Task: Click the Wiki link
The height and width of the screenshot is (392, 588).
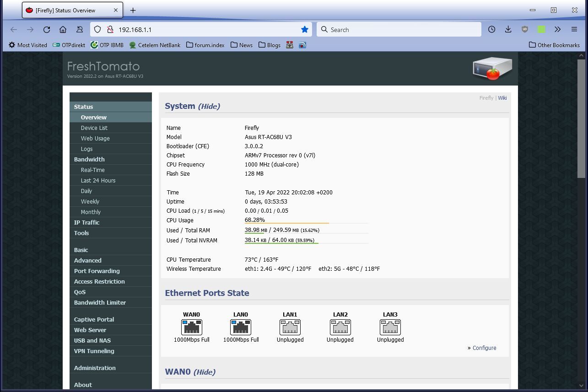Action: [x=502, y=98]
